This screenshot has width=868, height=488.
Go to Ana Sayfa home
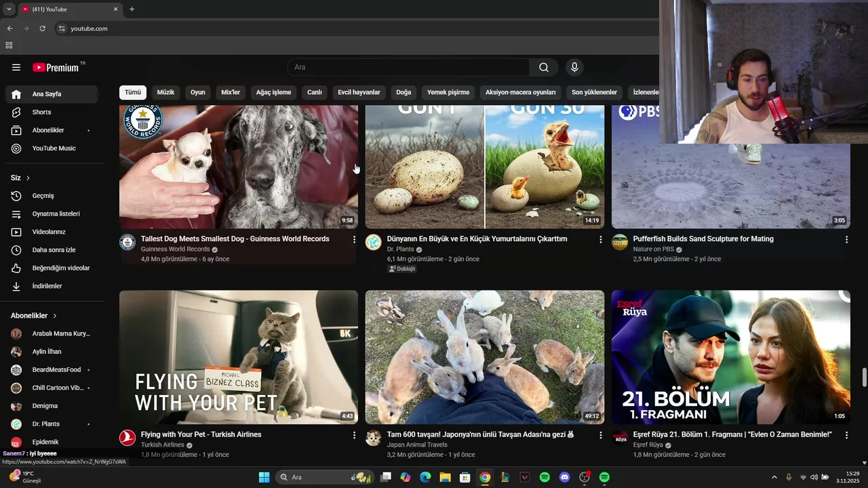[x=52, y=94]
